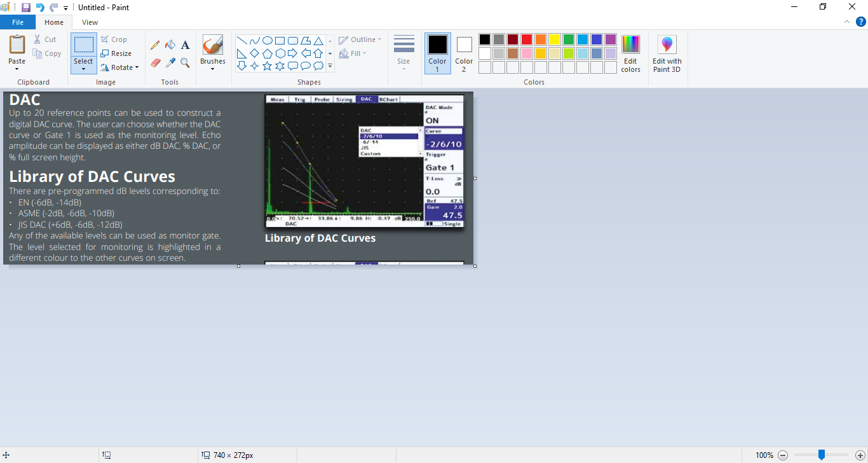868x463 pixels.
Task: Pick the Oval callout shape
Action: pyautogui.click(x=306, y=66)
